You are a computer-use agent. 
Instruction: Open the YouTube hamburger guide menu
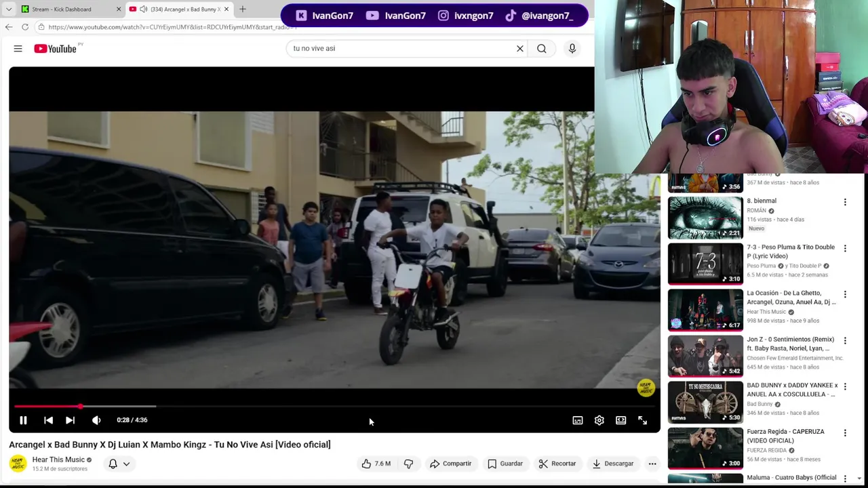[18, 49]
